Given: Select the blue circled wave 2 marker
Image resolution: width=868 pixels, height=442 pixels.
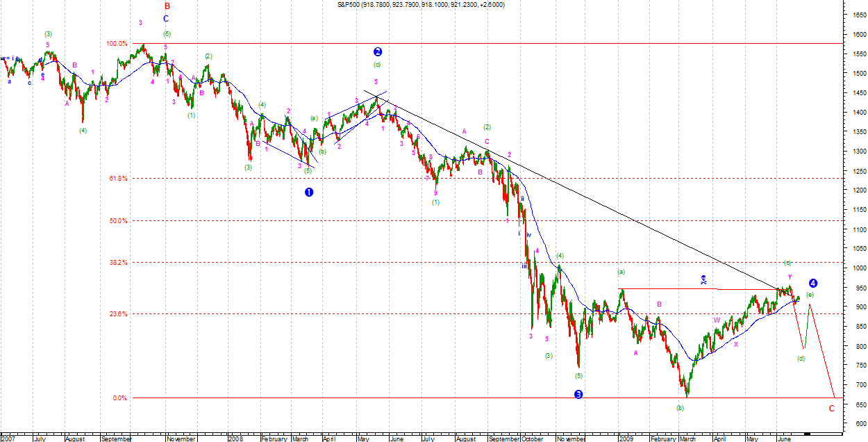Looking at the screenshot, I should (x=378, y=51).
